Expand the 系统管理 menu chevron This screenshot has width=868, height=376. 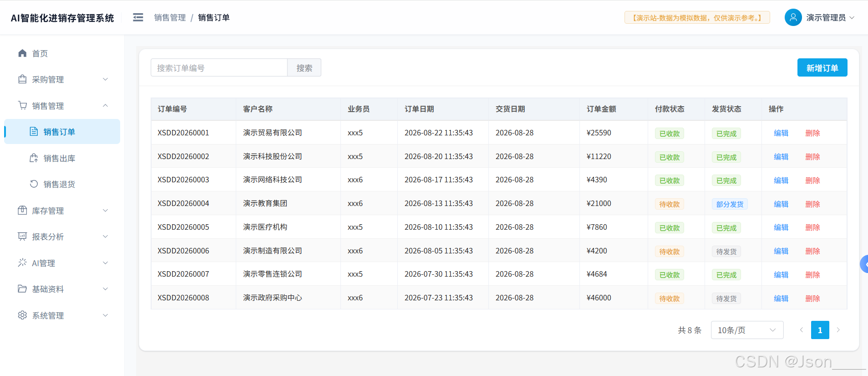(x=106, y=315)
